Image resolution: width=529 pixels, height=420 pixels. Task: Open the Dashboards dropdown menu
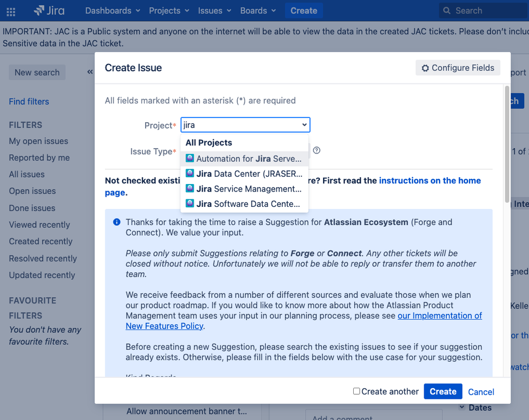pyautogui.click(x=113, y=11)
